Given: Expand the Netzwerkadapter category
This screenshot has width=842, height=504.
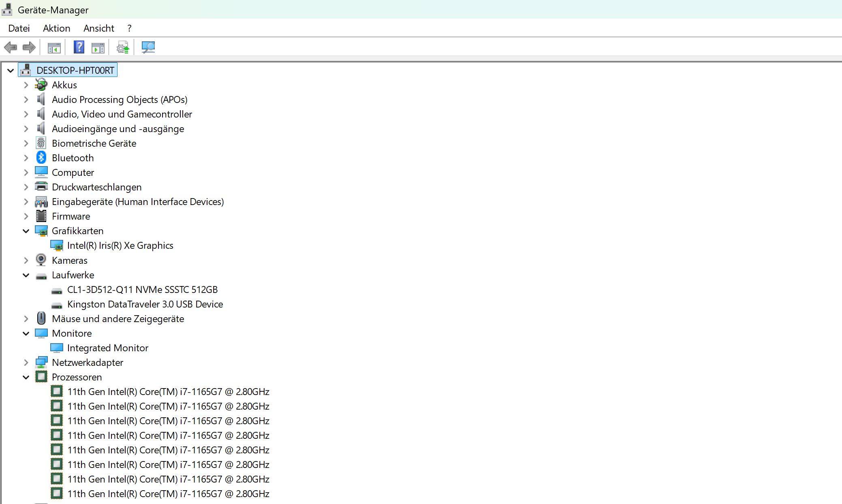Looking at the screenshot, I should pyautogui.click(x=26, y=363).
